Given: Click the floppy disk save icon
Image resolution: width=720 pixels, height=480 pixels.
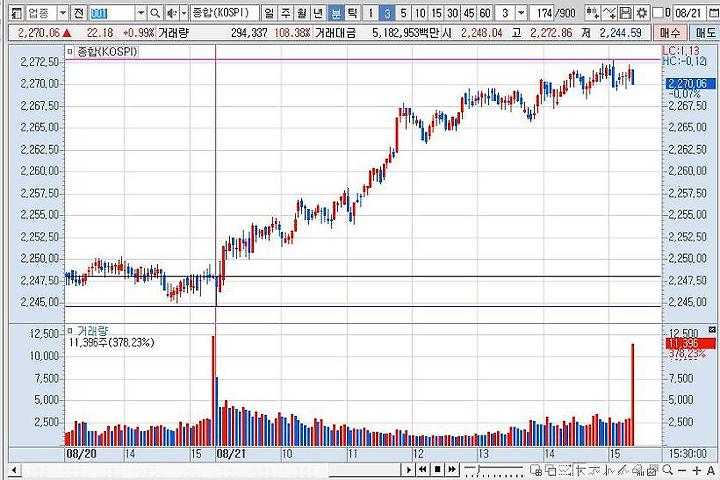Looking at the screenshot, I should point(625,13).
